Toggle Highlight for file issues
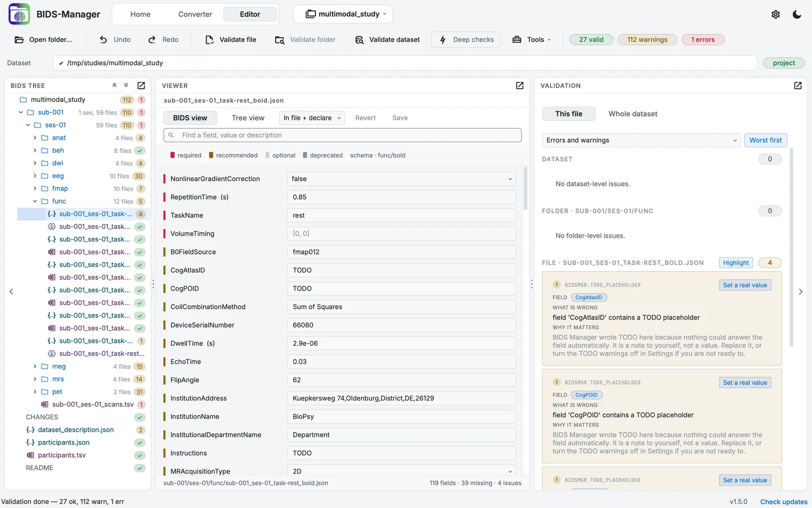Image resolution: width=812 pixels, height=508 pixels. pos(736,263)
